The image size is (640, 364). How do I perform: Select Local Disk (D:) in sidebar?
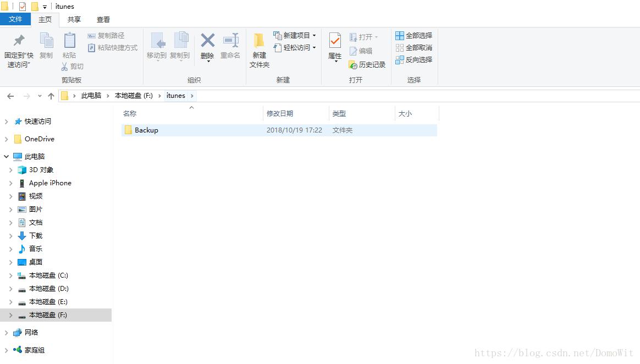[43, 289]
